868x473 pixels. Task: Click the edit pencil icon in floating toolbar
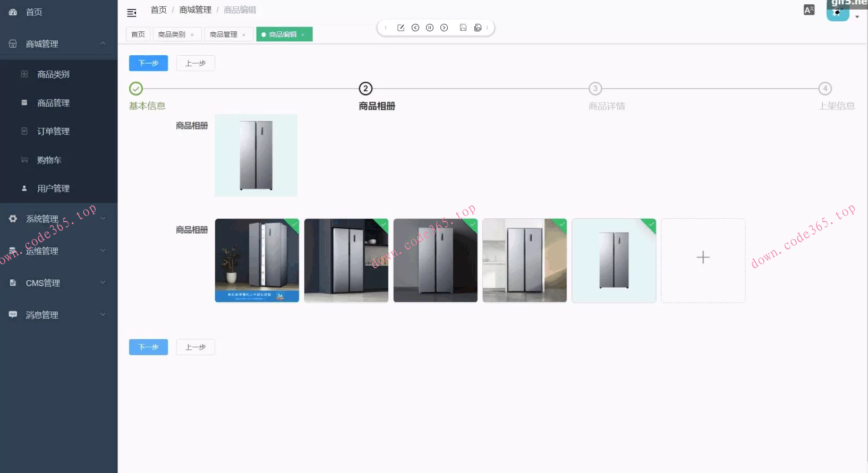tap(401, 28)
